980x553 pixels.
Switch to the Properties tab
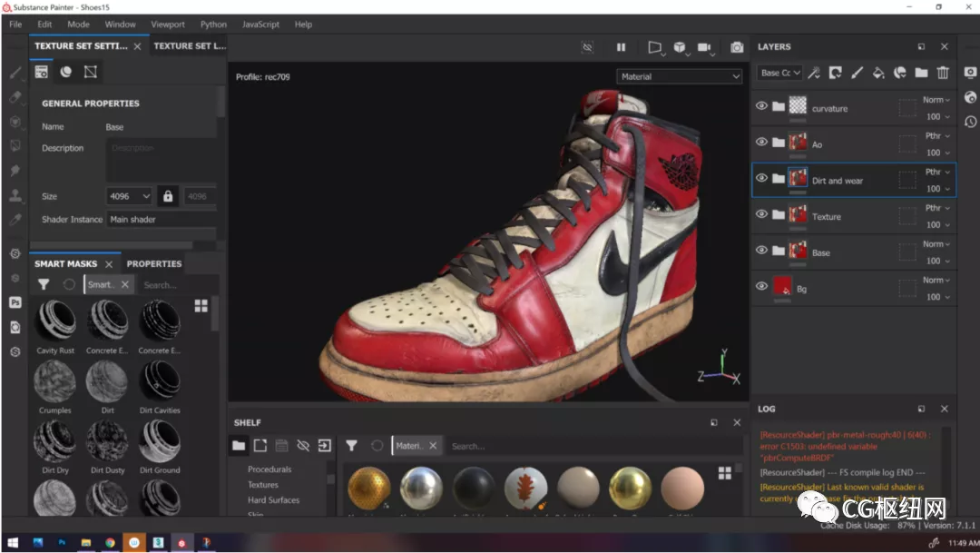[154, 264]
